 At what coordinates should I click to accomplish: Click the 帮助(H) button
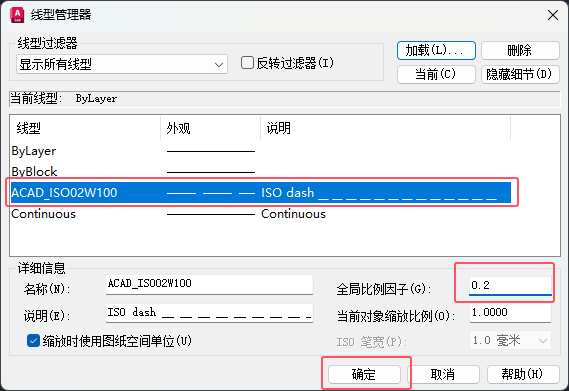point(523,374)
